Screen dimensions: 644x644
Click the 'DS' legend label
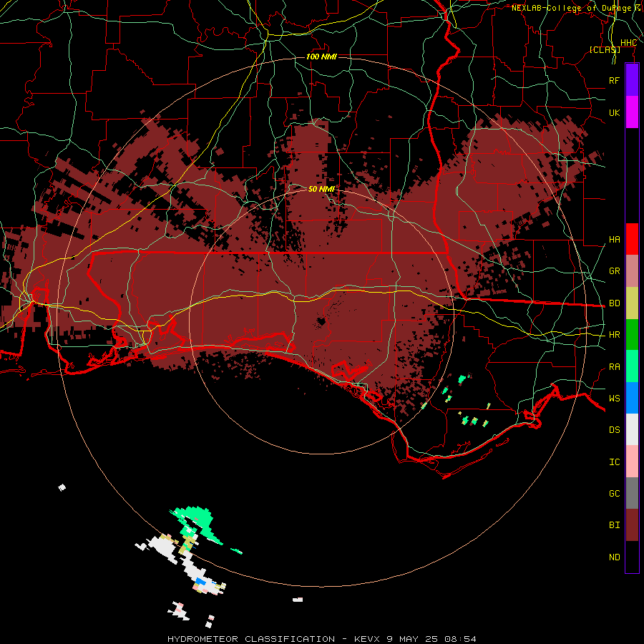click(614, 430)
